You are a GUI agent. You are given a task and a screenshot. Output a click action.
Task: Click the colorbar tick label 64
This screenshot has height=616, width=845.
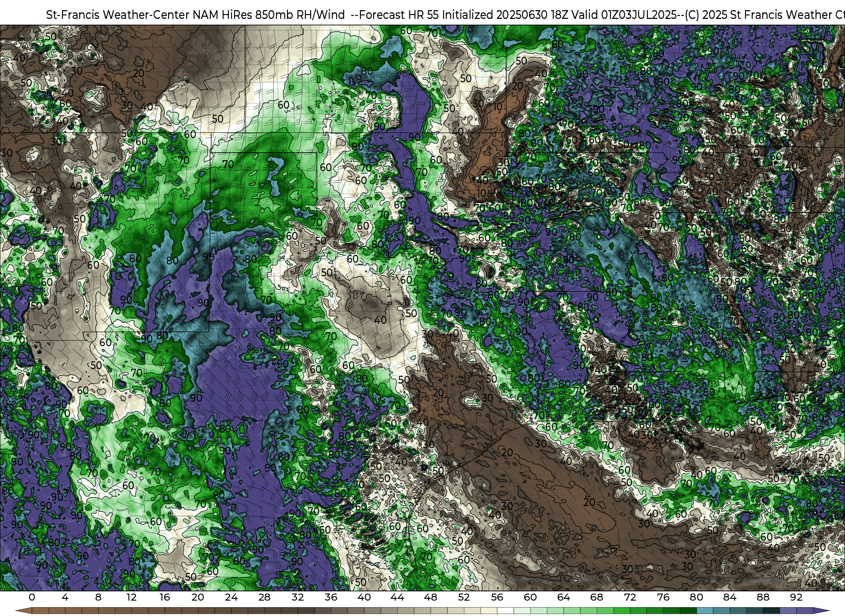pos(563,597)
